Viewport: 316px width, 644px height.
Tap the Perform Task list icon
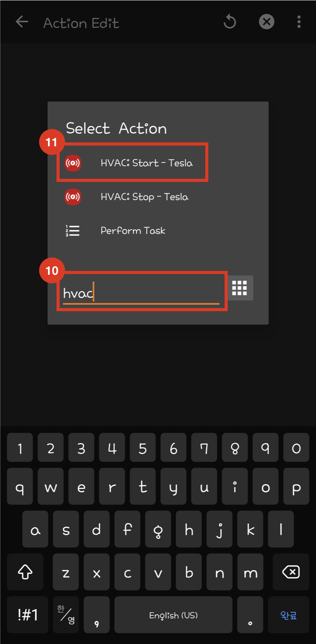click(72, 231)
